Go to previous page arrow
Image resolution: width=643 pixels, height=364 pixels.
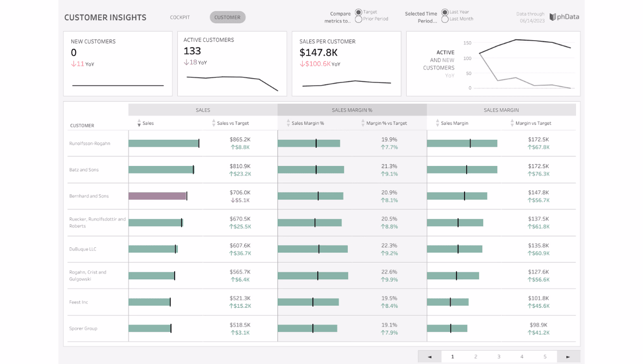(x=430, y=357)
